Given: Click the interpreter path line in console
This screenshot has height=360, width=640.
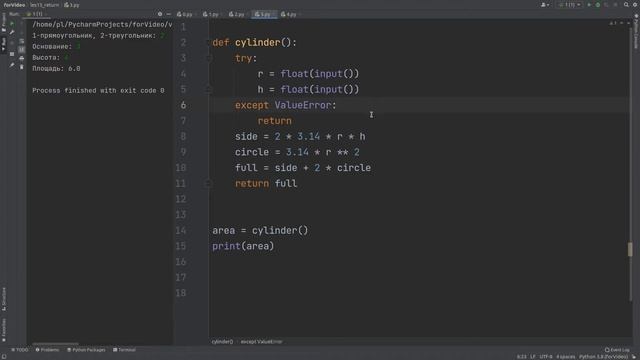Looking at the screenshot, I should [102, 24].
